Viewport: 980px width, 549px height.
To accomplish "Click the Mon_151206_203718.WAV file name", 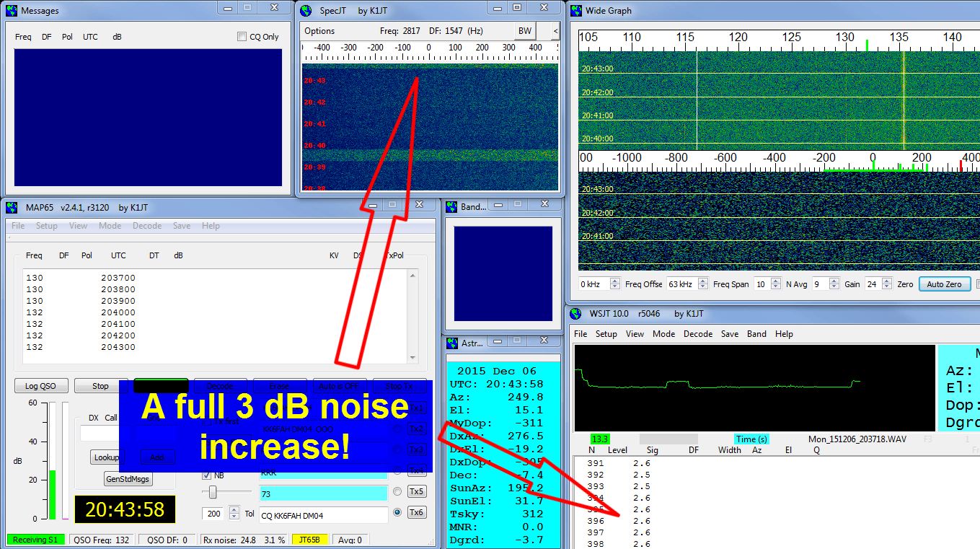I will [x=858, y=439].
